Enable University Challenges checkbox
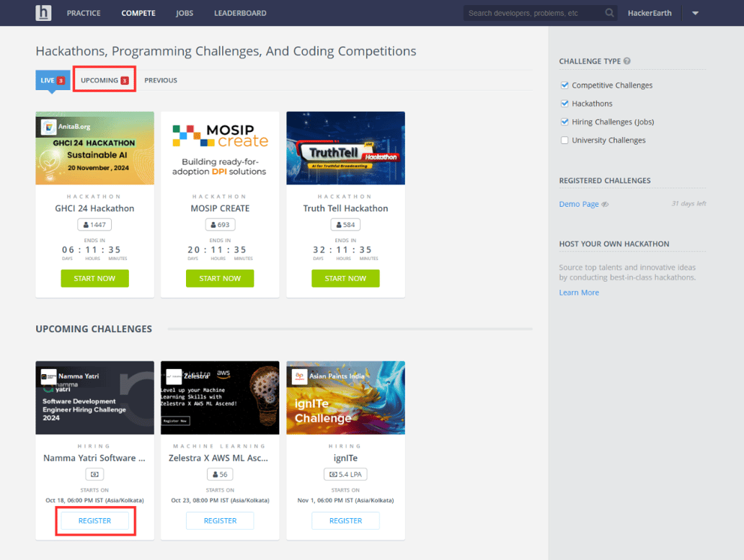This screenshot has width=744, height=560. pos(564,141)
